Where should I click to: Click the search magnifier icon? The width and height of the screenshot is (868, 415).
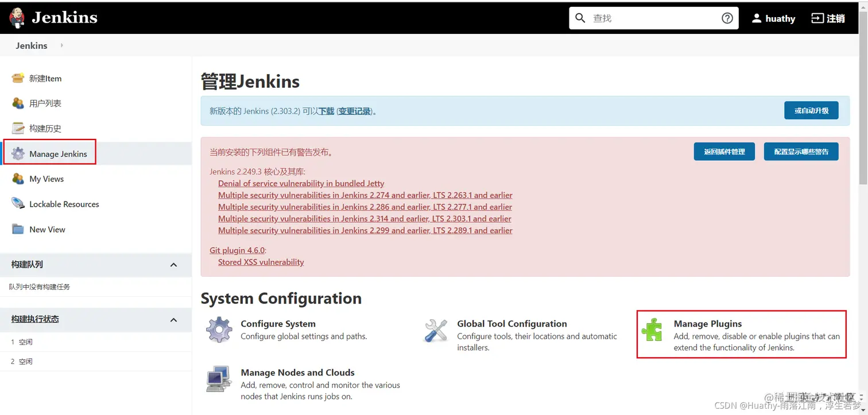(580, 18)
